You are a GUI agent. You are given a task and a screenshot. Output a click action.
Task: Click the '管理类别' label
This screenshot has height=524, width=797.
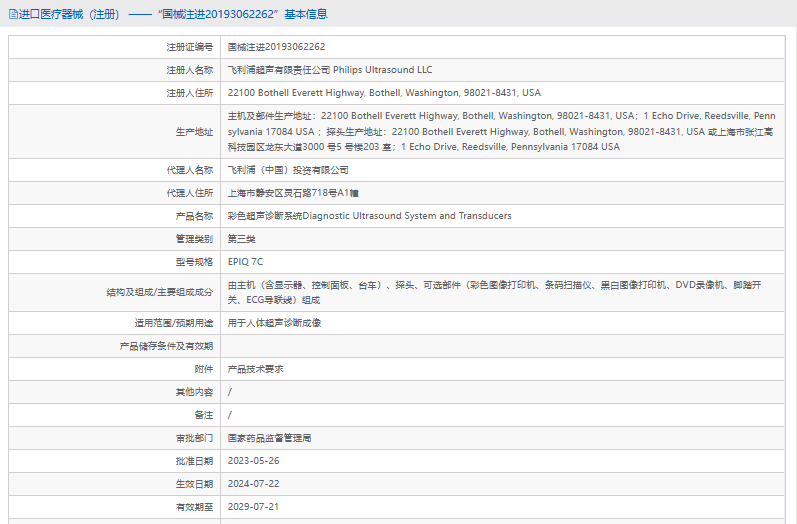click(x=194, y=239)
